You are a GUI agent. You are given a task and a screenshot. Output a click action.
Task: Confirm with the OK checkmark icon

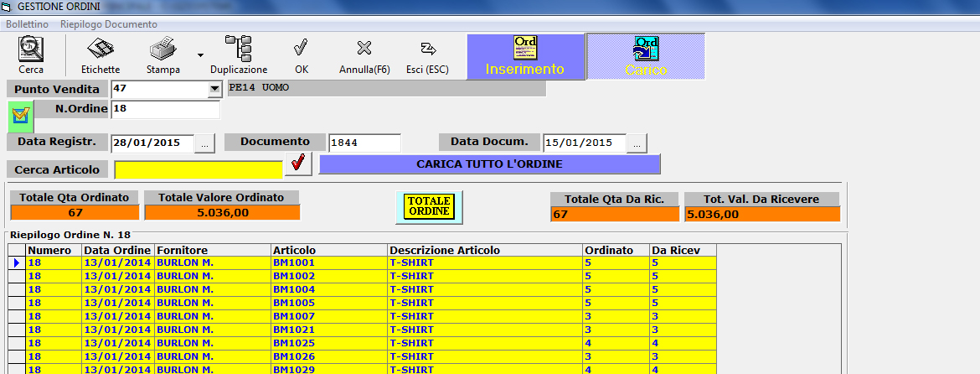pyautogui.click(x=302, y=48)
